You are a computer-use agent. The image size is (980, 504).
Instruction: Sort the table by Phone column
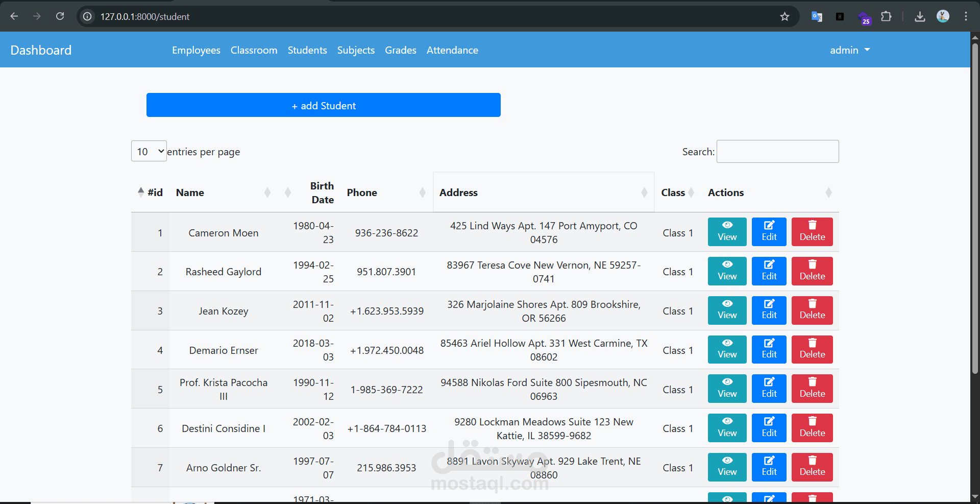tap(386, 193)
